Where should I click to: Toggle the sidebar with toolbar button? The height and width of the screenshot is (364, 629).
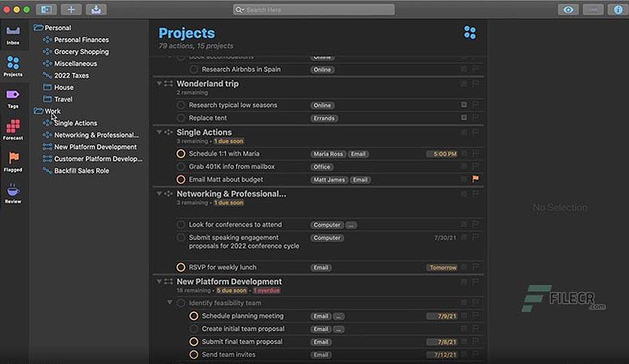[x=46, y=10]
